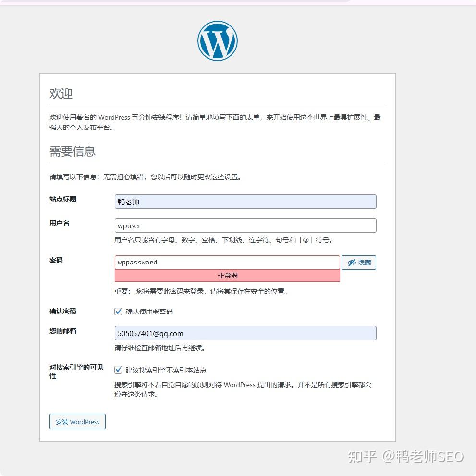Click the email field with 505057401@qq.com
The height and width of the screenshot is (476, 476).
pyautogui.click(x=245, y=333)
